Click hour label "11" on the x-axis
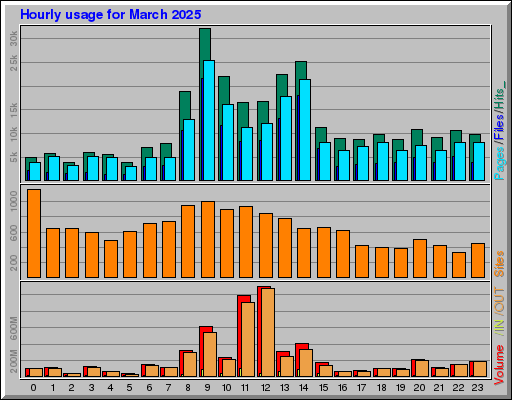Screen dimensions: 512x400 245,388
